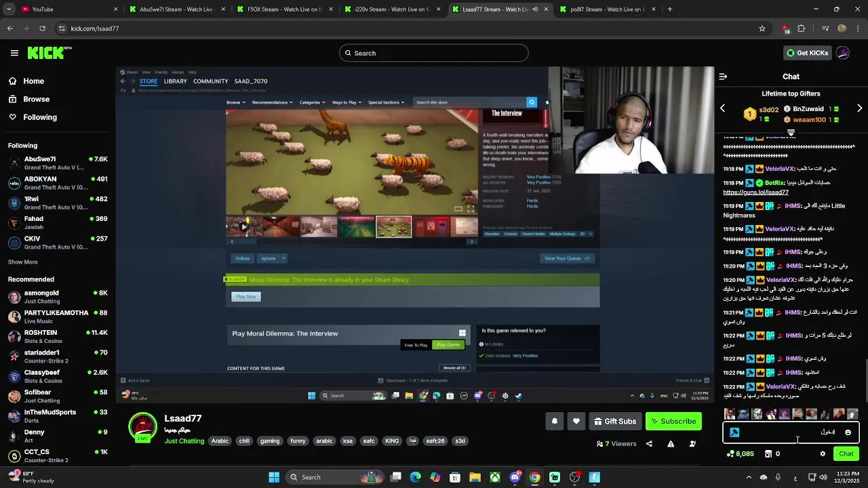Open Classybeef recommended channel
The image size is (868, 488).
[58, 376]
